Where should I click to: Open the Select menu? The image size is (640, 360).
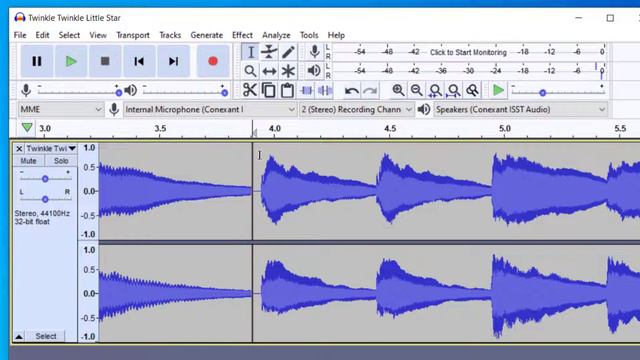(69, 35)
